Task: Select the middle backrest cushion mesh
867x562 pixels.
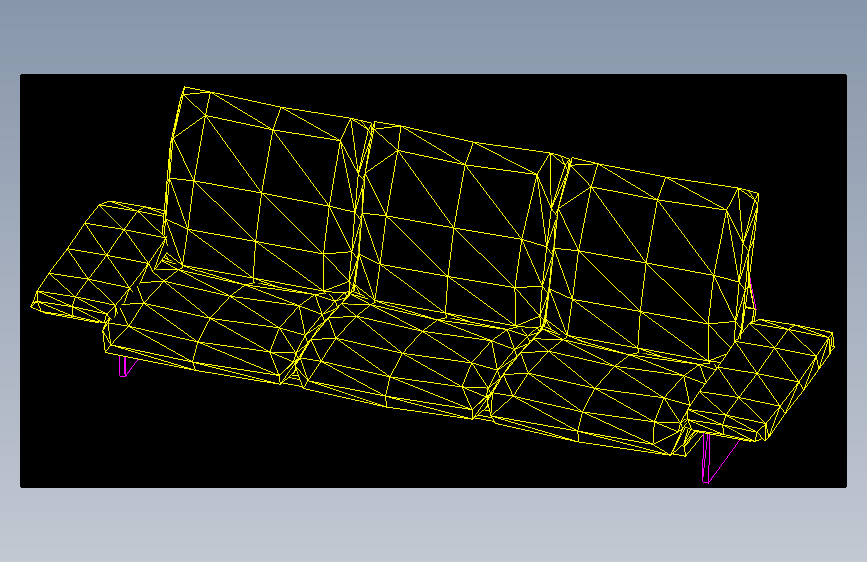Action: [458, 226]
